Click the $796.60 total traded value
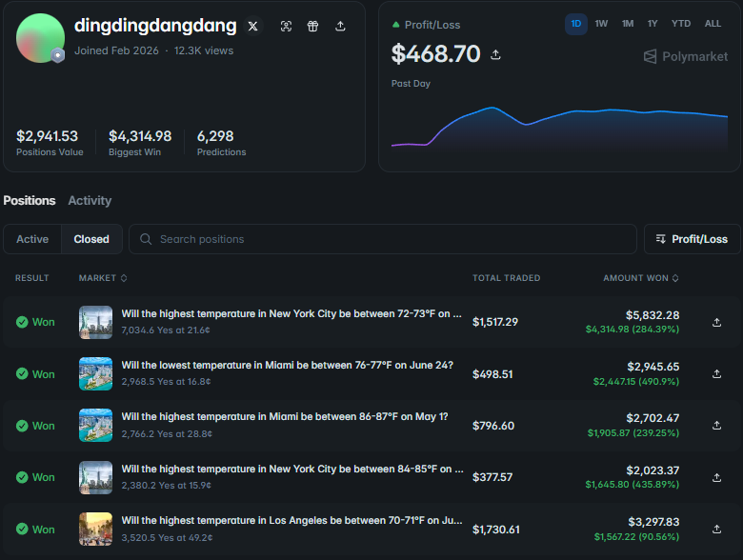 click(x=493, y=426)
